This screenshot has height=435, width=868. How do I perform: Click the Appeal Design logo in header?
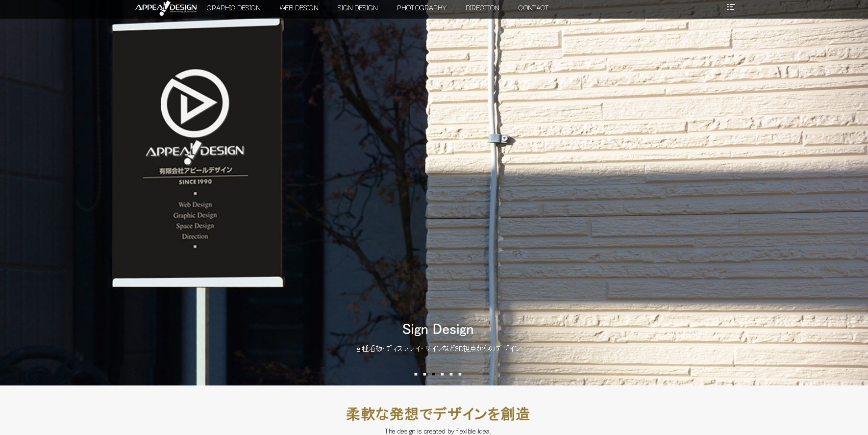click(166, 8)
